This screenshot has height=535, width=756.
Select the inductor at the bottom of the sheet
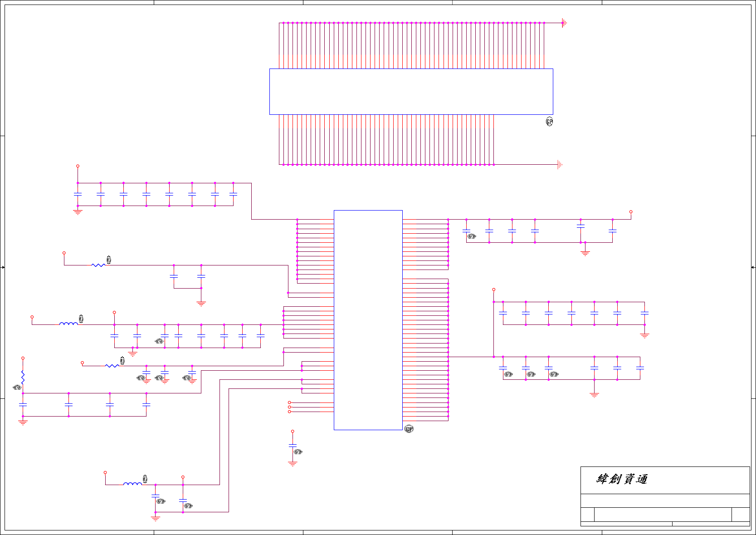132,484
